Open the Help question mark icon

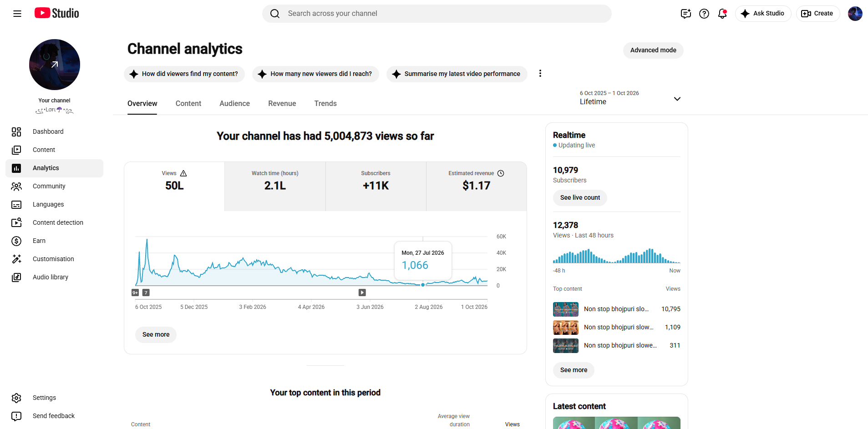pos(704,14)
